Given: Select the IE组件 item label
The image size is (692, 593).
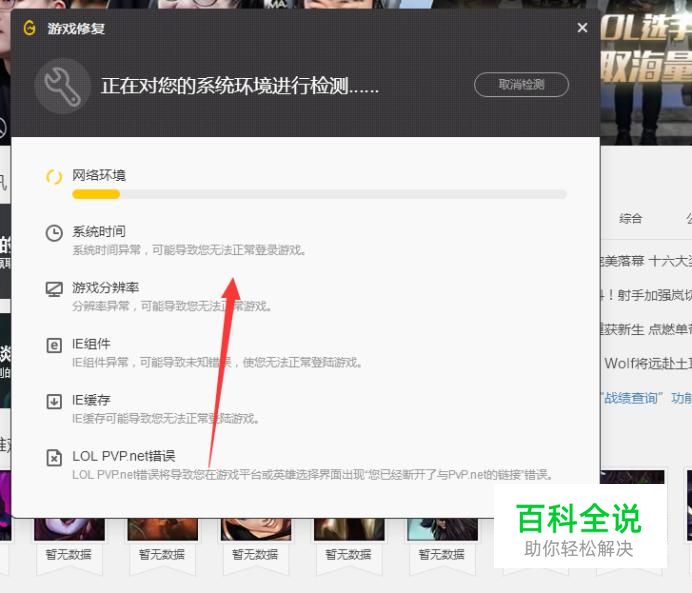Looking at the screenshot, I should (x=91, y=344).
